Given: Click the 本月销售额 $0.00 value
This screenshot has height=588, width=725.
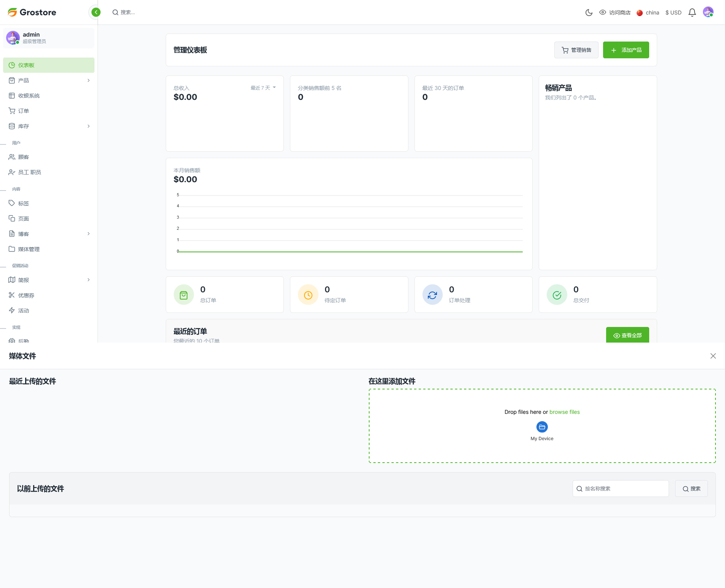Looking at the screenshot, I should tap(186, 179).
